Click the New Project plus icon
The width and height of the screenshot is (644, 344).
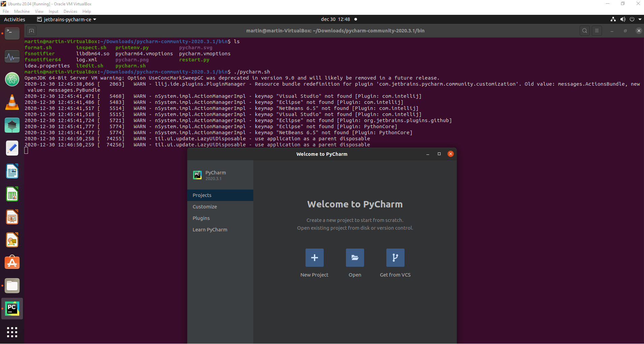click(x=314, y=258)
